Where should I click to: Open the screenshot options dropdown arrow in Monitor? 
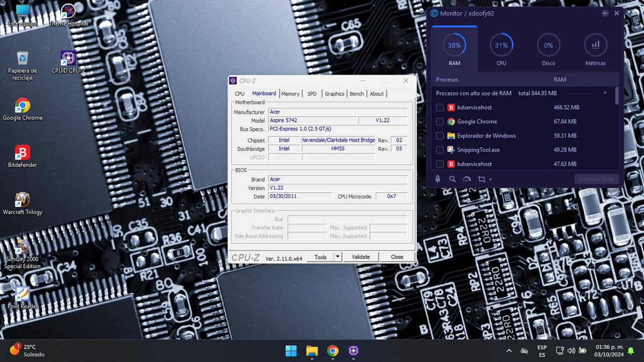pyautogui.click(x=491, y=180)
